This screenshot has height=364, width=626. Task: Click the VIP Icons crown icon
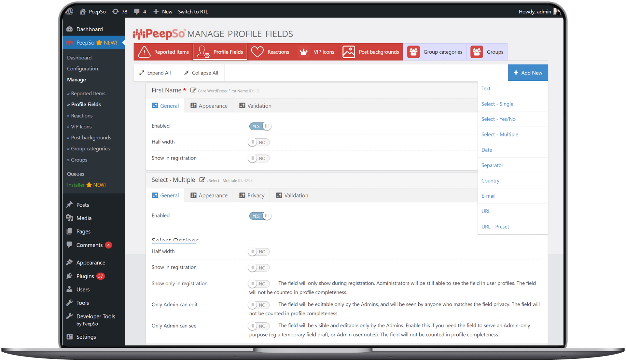point(304,52)
